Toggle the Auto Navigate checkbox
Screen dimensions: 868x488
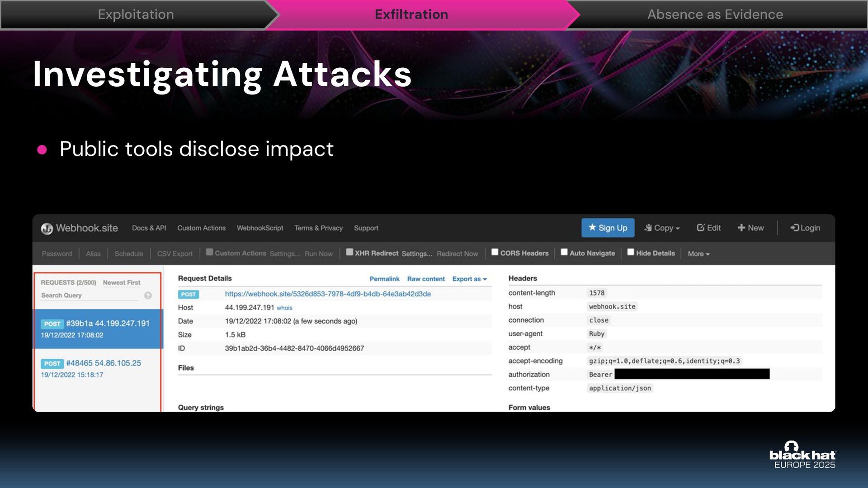point(564,252)
